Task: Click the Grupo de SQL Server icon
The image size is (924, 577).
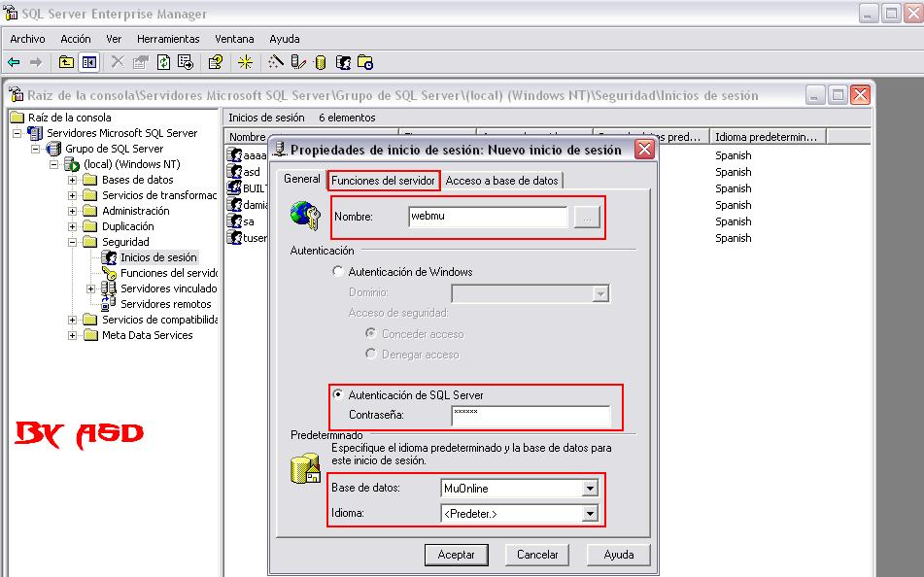Action: pos(53,149)
